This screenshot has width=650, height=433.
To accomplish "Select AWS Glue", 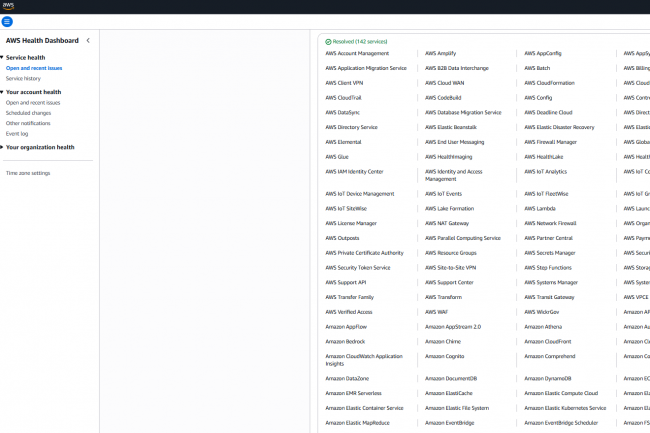I will pyautogui.click(x=337, y=157).
